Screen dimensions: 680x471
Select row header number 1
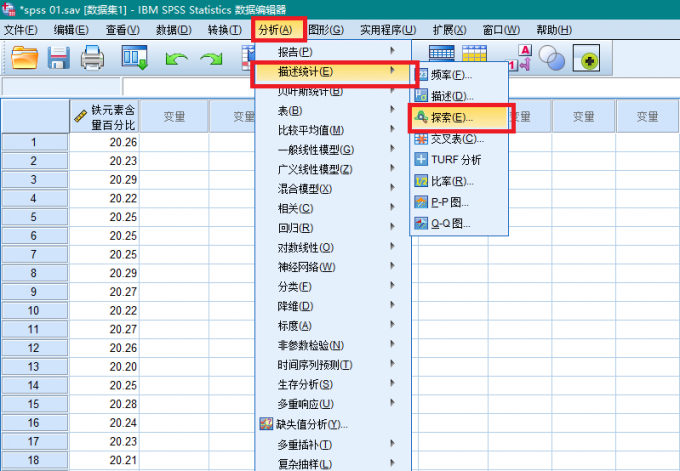[x=35, y=142]
